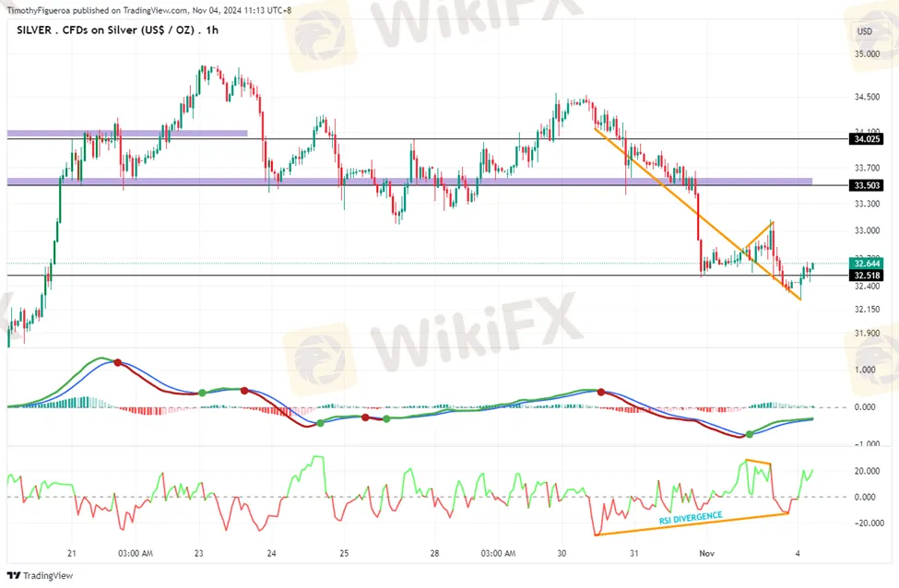Click the orange RSI divergence trendline

(692, 523)
